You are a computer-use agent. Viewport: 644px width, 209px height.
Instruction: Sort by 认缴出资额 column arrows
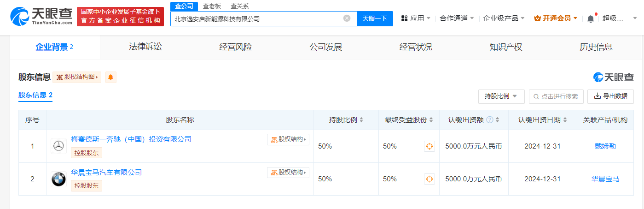pos(499,120)
